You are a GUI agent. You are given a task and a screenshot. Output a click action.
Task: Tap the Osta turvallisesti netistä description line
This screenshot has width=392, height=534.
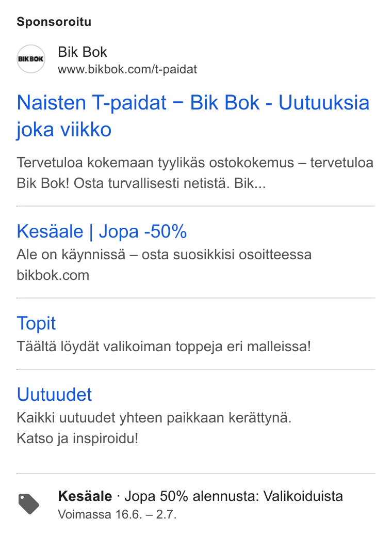tap(152, 183)
